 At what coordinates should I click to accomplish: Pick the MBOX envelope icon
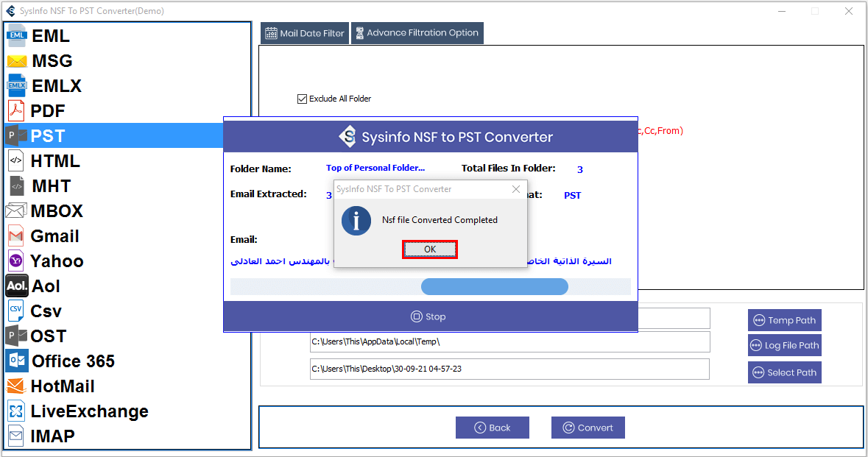click(16, 210)
